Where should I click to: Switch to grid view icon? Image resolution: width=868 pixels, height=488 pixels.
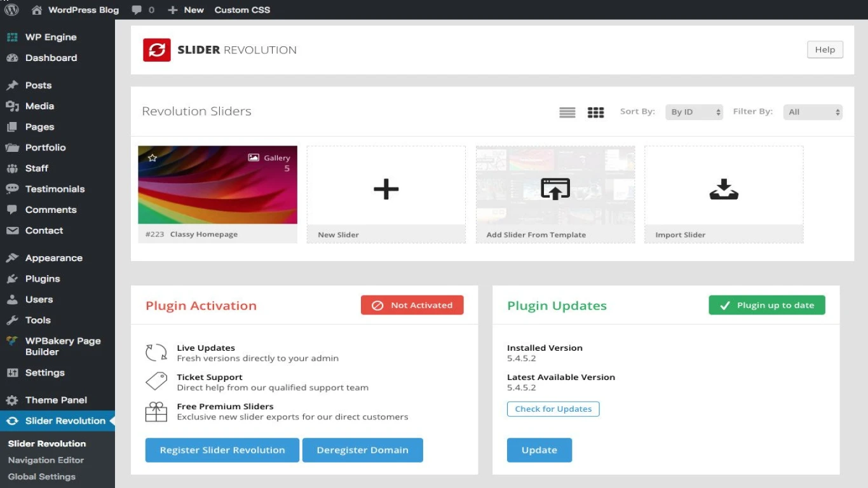(595, 112)
